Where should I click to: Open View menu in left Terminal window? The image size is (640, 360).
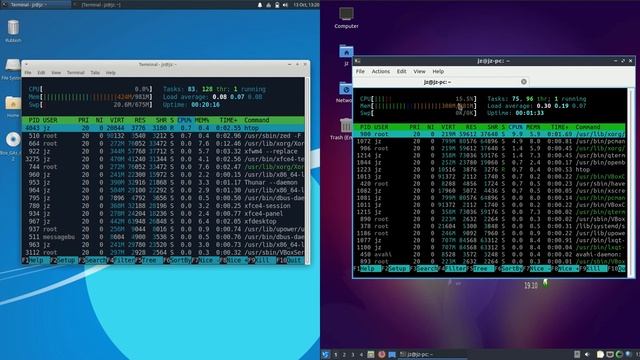pyautogui.click(x=56, y=73)
